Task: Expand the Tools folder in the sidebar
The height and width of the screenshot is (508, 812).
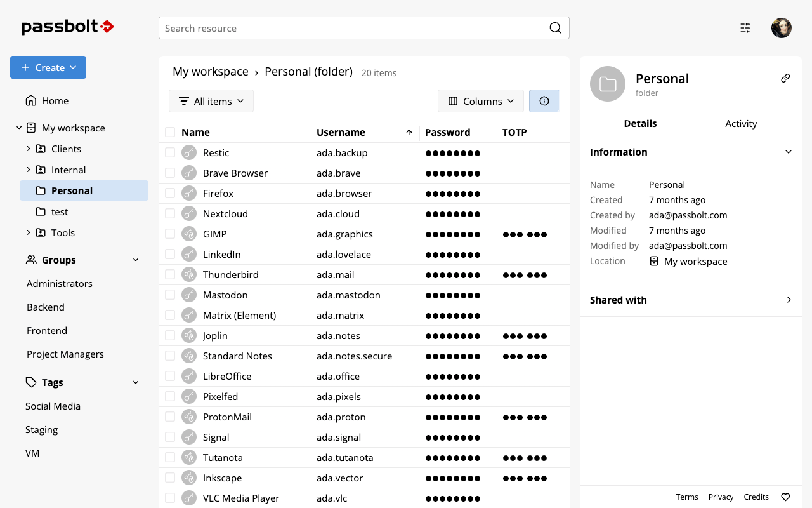Action: 28,232
